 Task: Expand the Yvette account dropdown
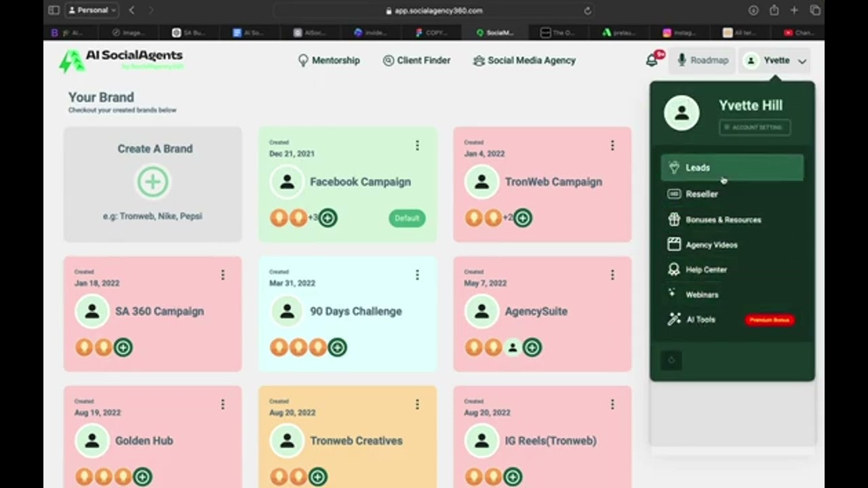pos(776,60)
